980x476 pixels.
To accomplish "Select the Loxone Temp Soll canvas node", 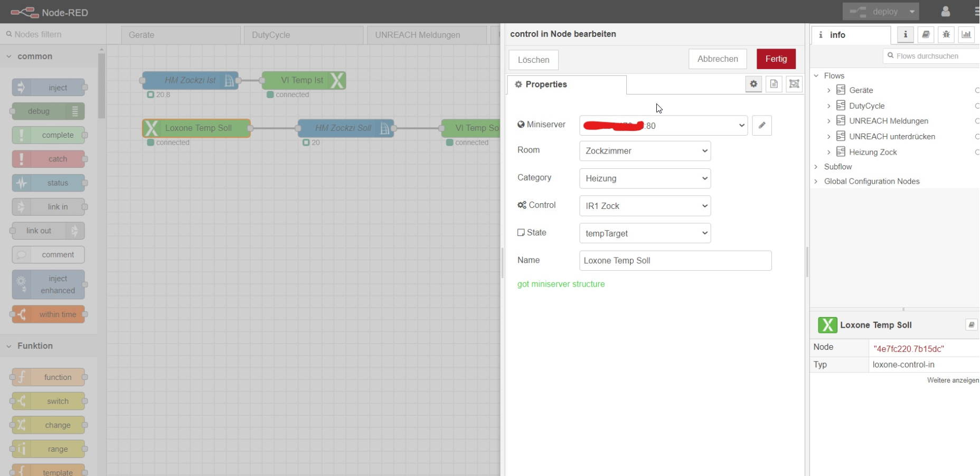I will click(196, 128).
